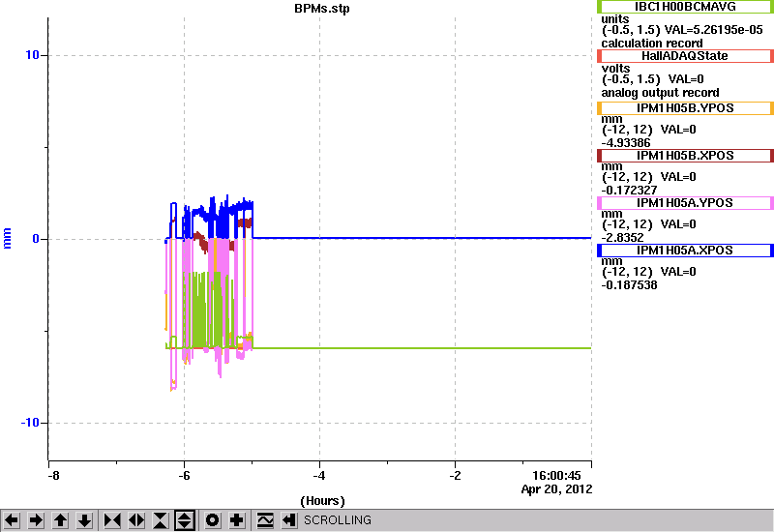774x532 pixels.
Task: Select the IPM1H05A.YPOS legend entry
Action: pyautogui.click(x=685, y=203)
